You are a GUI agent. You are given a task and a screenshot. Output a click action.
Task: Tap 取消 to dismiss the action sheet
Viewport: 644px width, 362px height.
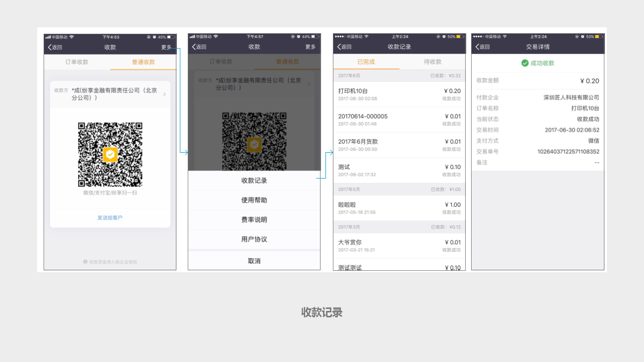pyautogui.click(x=254, y=261)
